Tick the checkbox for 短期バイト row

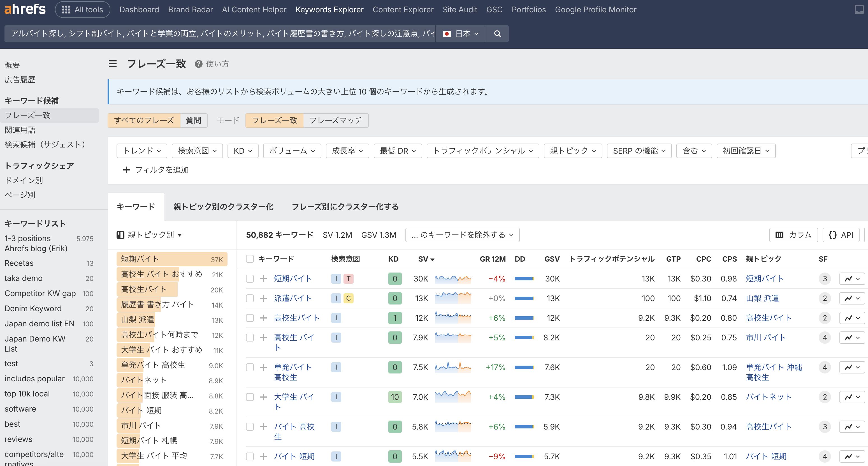pos(250,279)
